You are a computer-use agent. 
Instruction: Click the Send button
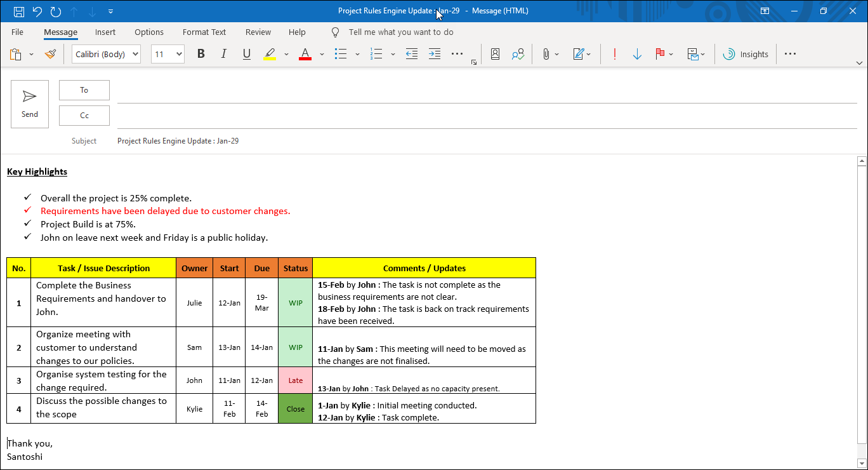click(x=29, y=104)
